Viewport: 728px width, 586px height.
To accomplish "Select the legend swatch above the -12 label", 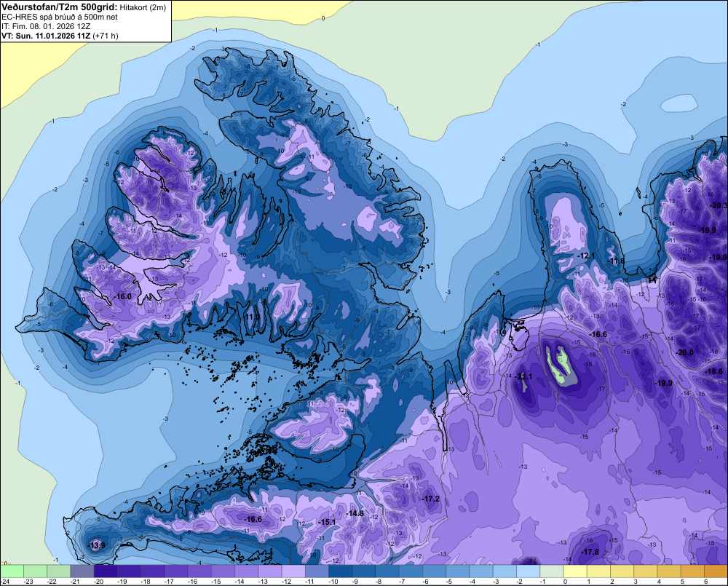I will coord(294,571).
